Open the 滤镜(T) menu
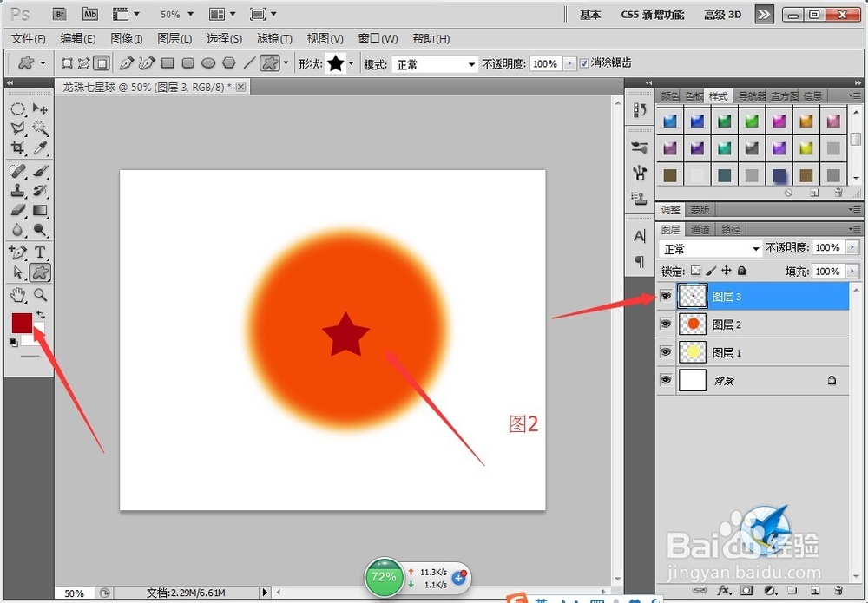Viewport: 868px width, 603px height. point(274,38)
